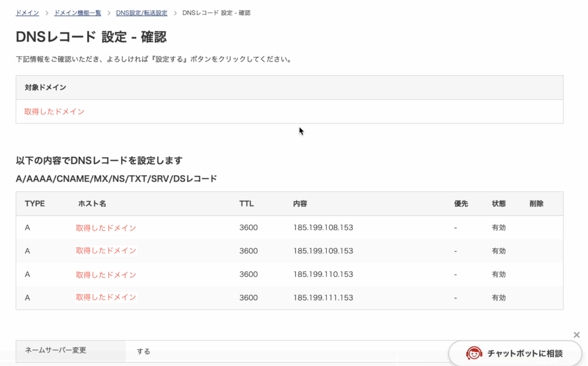Click the ドメイン breadcrumb link
Viewport: 588px width, 366px height.
pyautogui.click(x=28, y=13)
